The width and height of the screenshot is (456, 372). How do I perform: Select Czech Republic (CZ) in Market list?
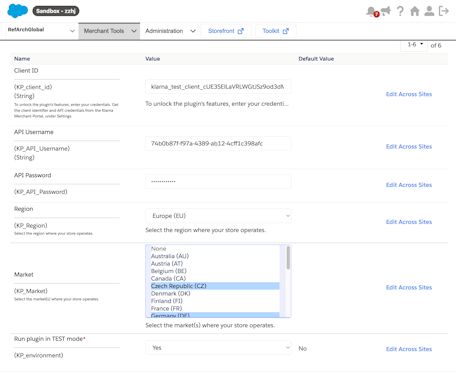point(215,286)
